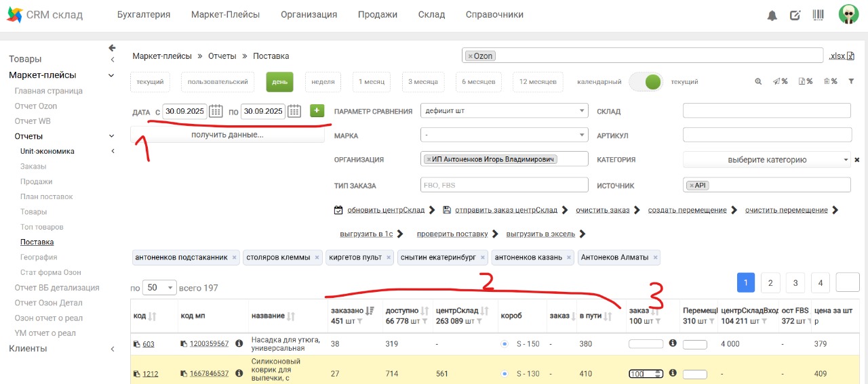Collapse sidebar with the left arrow icon
This screenshot has width=868, height=384.
pos(112,47)
